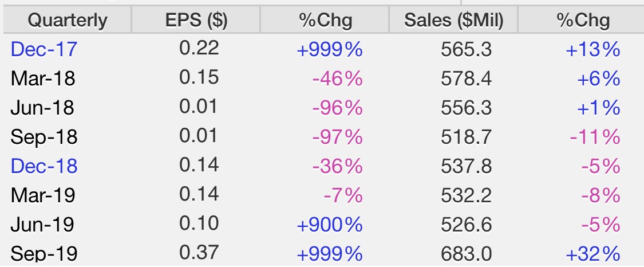Select the Jun-18 row label
This screenshot has width=644, height=267.
42,108
